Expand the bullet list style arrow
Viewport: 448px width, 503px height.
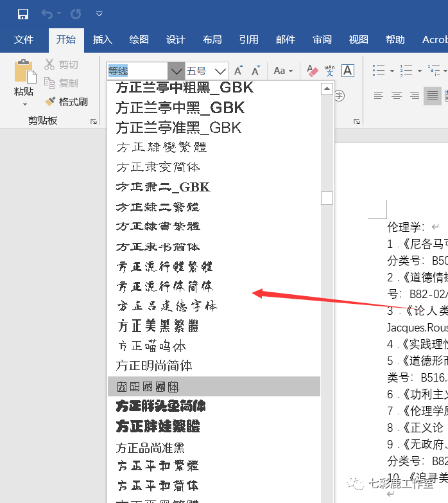[x=392, y=71]
